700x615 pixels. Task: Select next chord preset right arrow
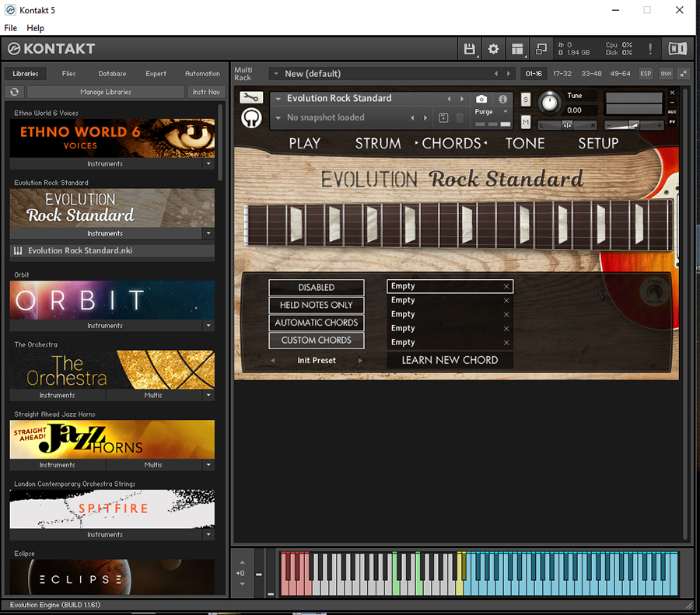tap(360, 360)
